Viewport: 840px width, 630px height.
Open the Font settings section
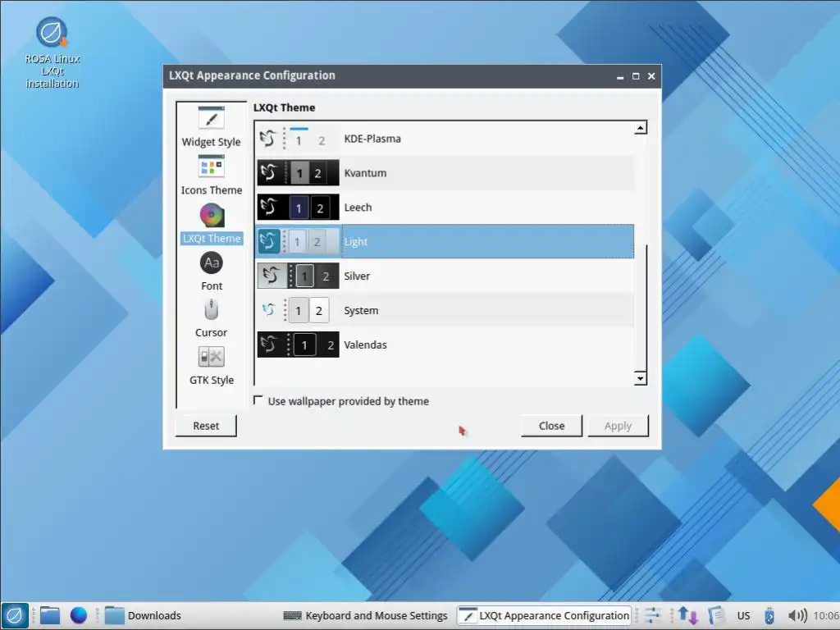(211, 272)
